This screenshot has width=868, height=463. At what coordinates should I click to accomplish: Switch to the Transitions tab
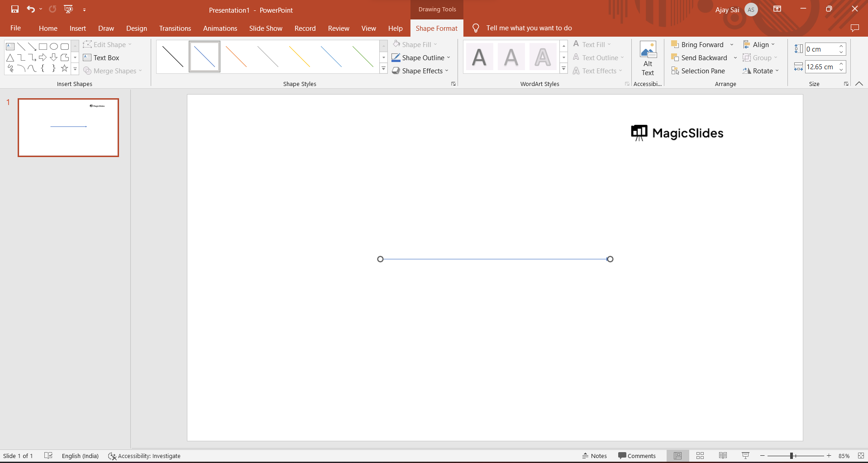coord(175,28)
